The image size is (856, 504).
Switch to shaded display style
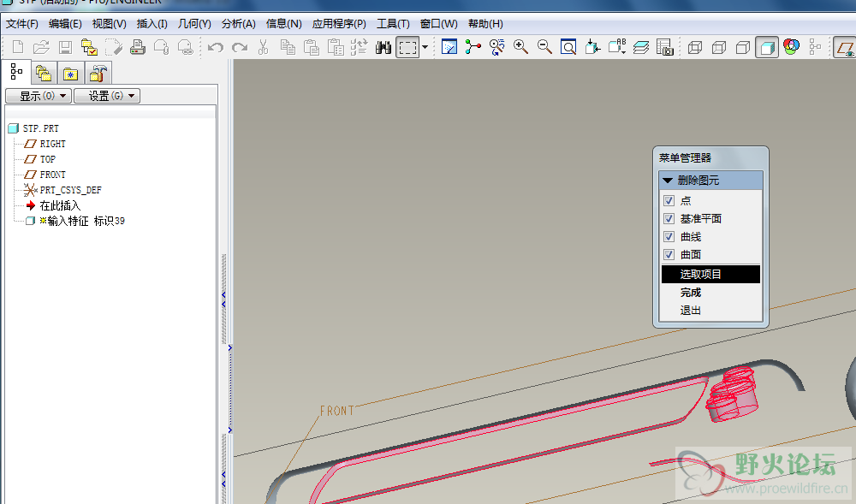click(x=767, y=47)
